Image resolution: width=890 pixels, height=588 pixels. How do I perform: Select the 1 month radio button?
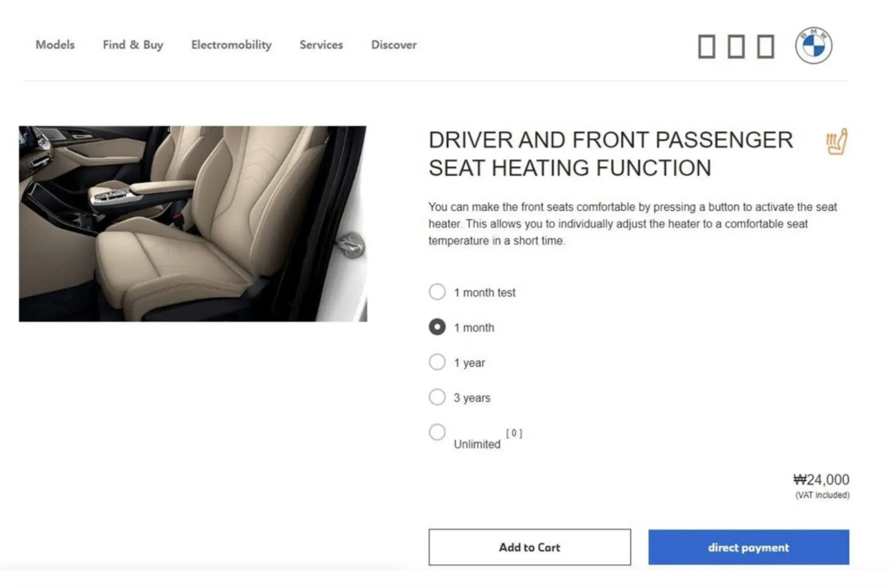click(x=437, y=327)
